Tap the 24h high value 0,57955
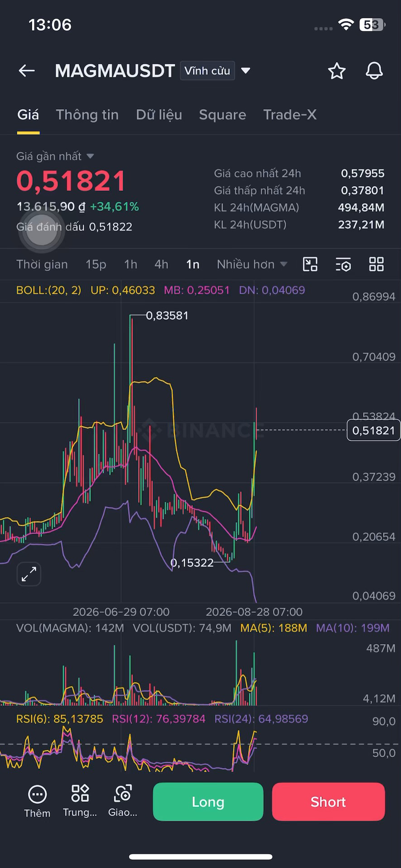The width and height of the screenshot is (401, 868). coord(363,174)
